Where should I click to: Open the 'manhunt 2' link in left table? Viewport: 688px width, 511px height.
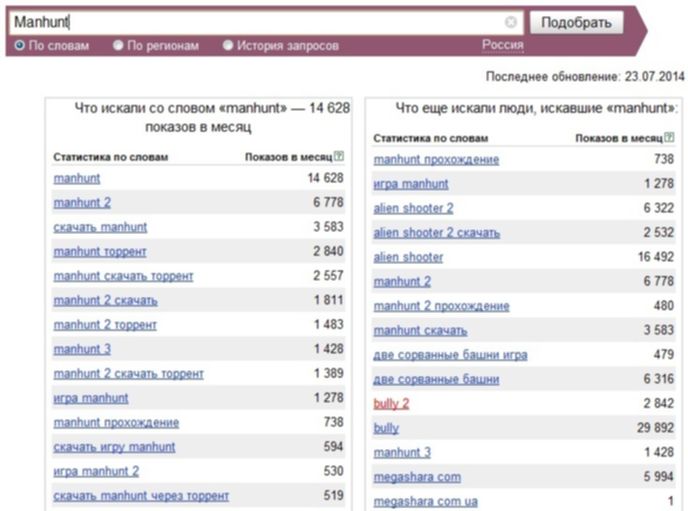(x=82, y=203)
